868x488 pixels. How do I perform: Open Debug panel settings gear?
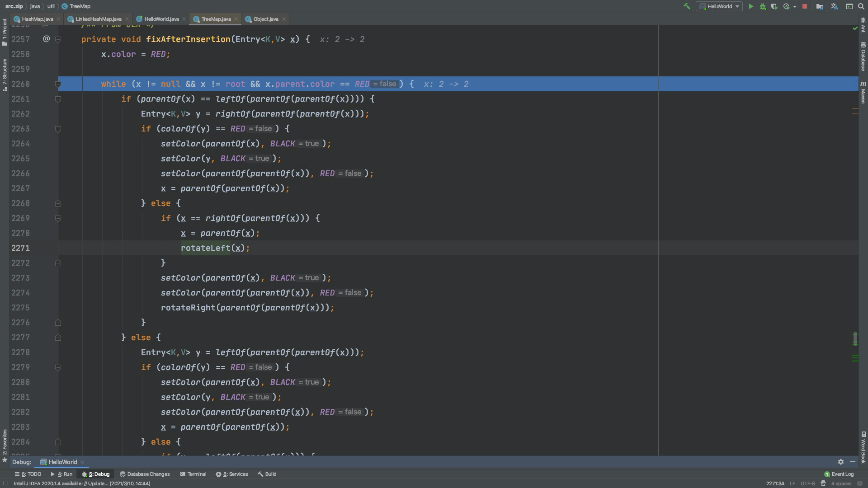[840, 462]
